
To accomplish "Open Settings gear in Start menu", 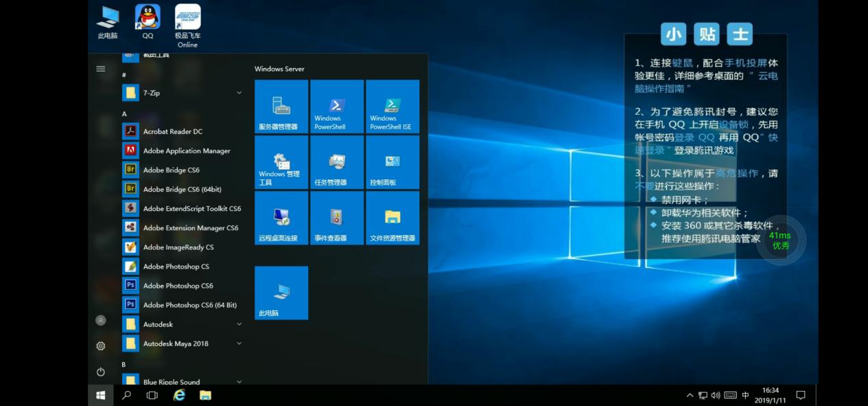I will [x=101, y=346].
